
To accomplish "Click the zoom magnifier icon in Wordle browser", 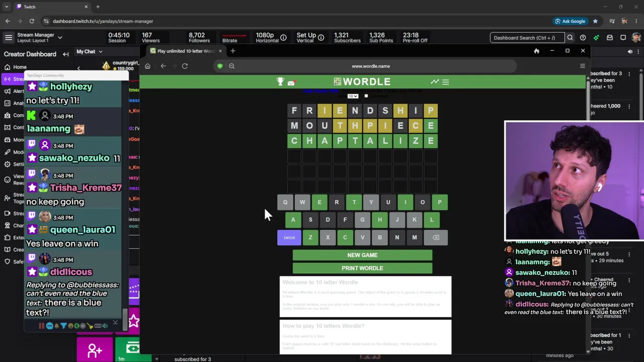I will (231, 66).
